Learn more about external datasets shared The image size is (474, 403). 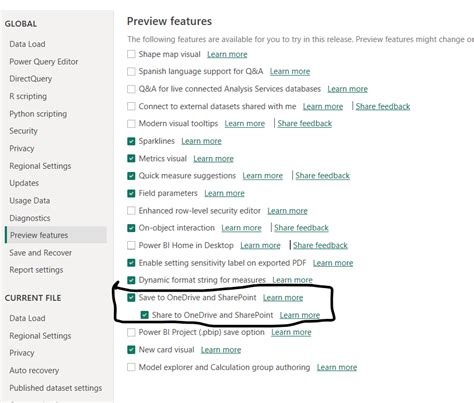tap(323, 107)
